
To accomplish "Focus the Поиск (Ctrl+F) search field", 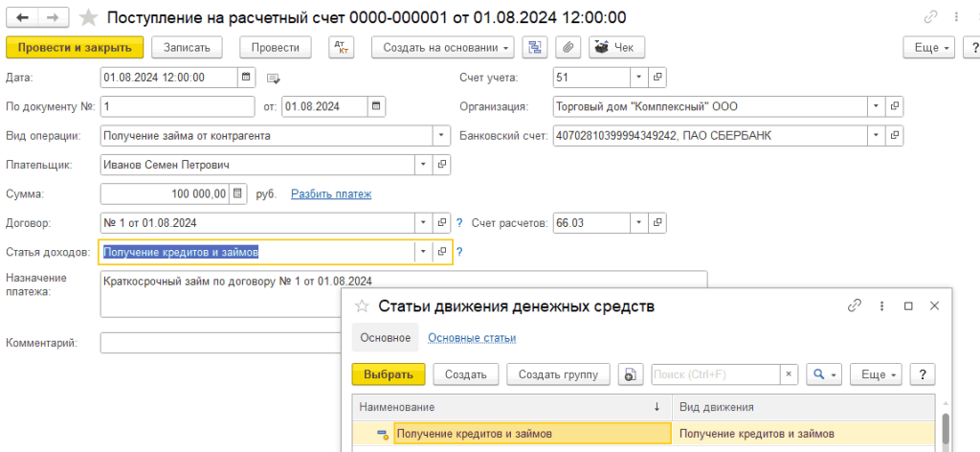I will (x=716, y=374).
